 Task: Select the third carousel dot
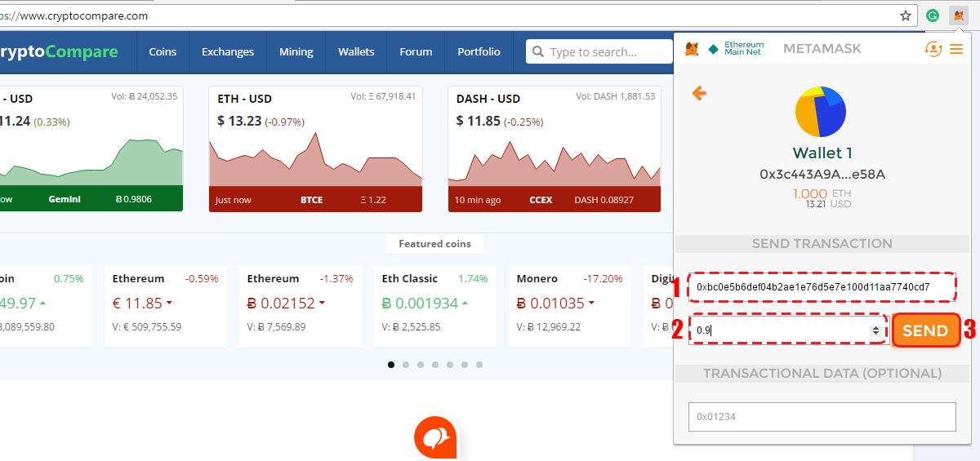click(421, 365)
